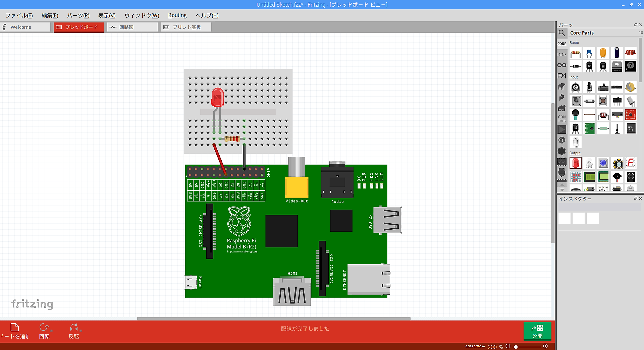Select the diode part in Basic
The width and height of the screenshot is (644, 350).
576,66
